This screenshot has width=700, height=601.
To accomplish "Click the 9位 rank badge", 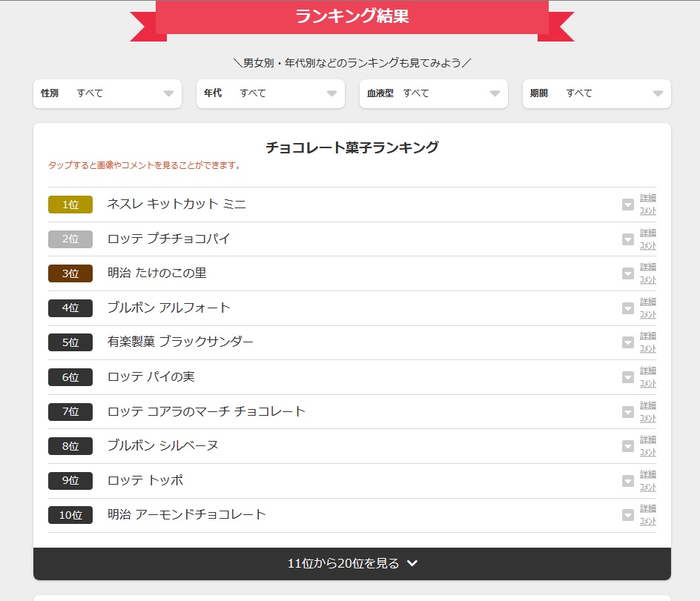I will coord(70,481).
